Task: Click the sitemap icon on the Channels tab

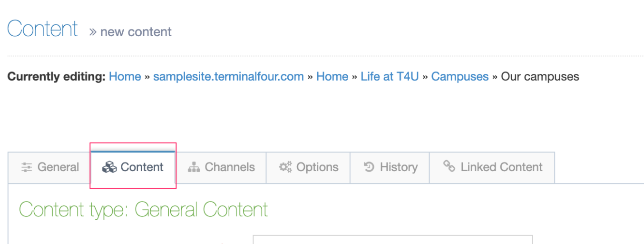Action: tap(194, 167)
